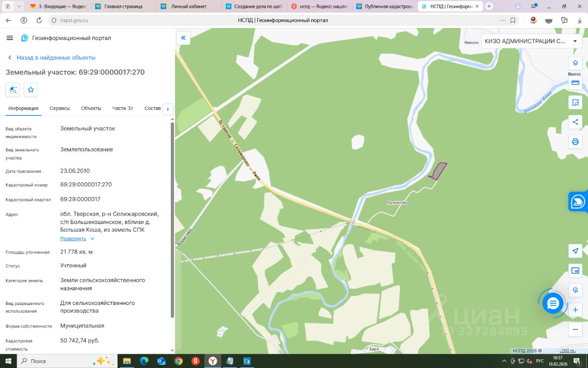
Task: Click cadastral number value 69:29:0000017:270
Action: [x=86, y=184]
